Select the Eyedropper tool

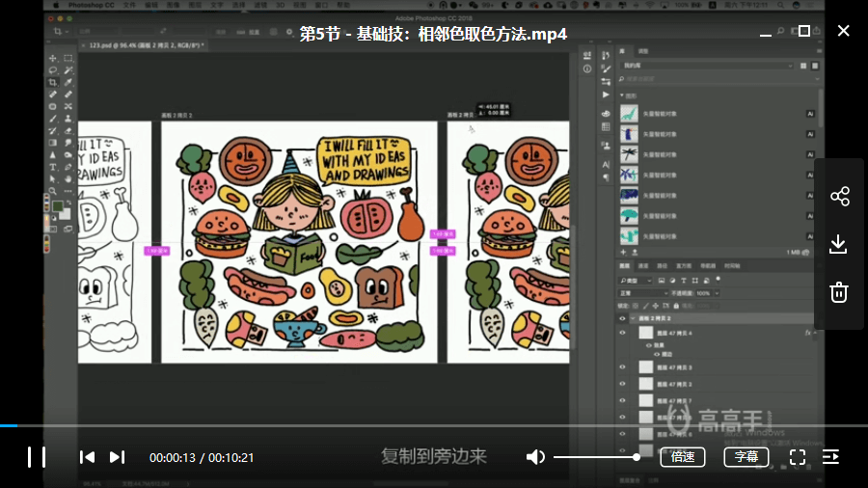click(x=68, y=82)
